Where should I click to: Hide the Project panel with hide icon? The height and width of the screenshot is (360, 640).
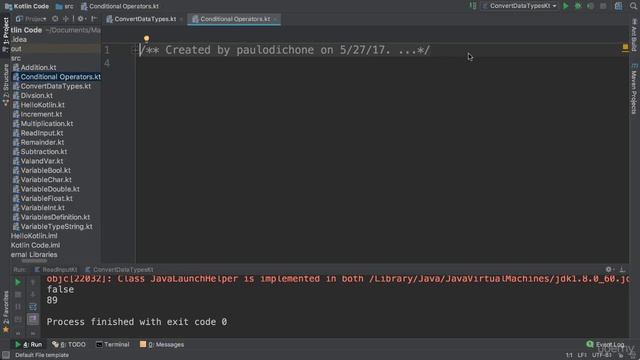(x=94, y=19)
